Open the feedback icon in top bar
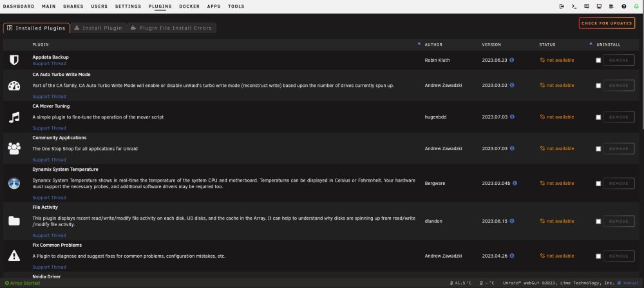This screenshot has height=288, width=644. click(587, 6)
